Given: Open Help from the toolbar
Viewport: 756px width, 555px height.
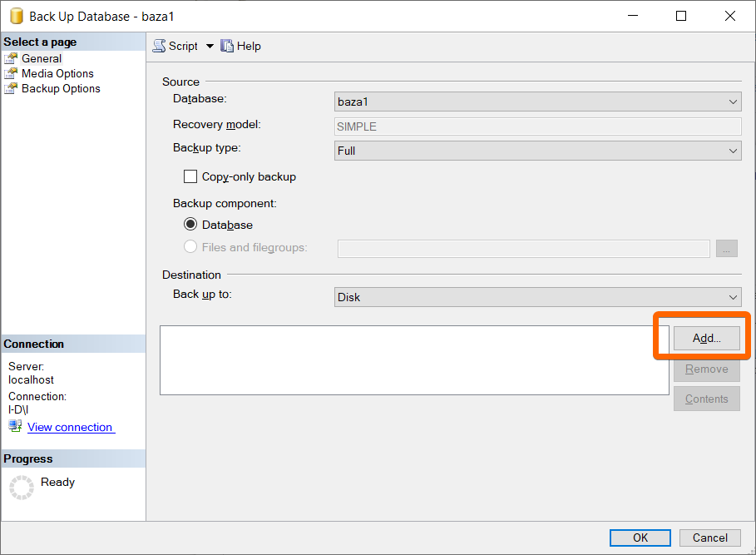Looking at the screenshot, I should pyautogui.click(x=240, y=46).
